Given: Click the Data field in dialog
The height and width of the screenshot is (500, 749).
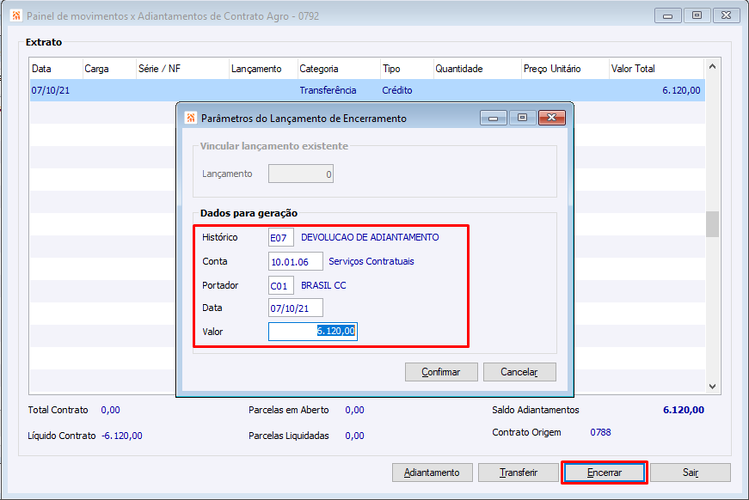Looking at the screenshot, I should tap(295, 308).
